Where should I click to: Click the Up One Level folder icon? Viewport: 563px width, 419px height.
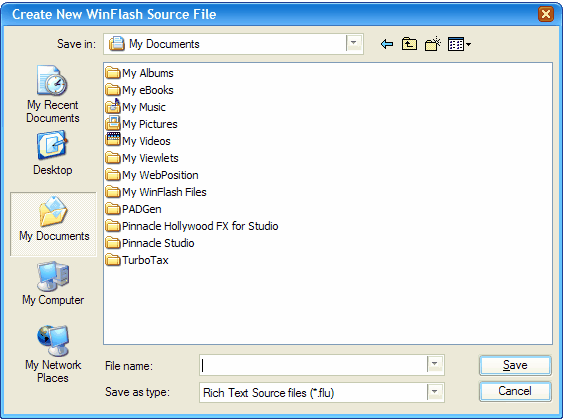coord(409,44)
